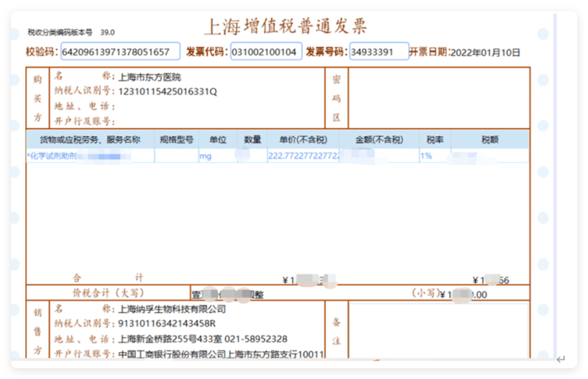
Task: Select the 金额(不含税) column header
Action: tap(379, 140)
